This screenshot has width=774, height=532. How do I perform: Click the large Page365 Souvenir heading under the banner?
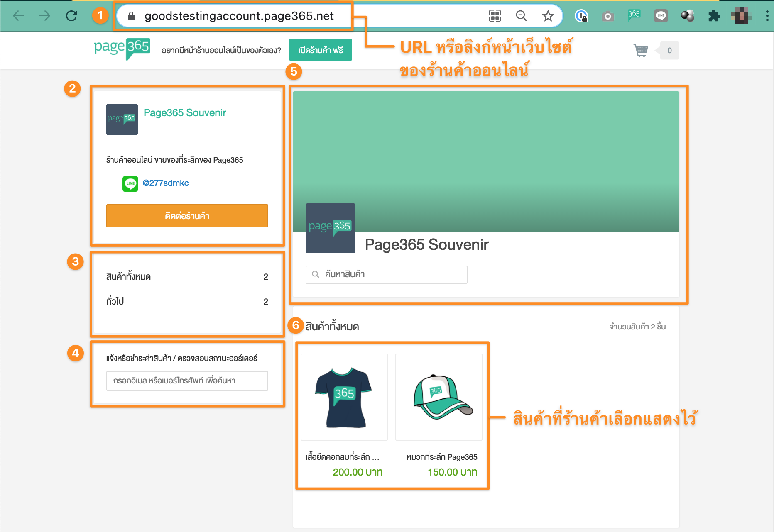tap(427, 245)
